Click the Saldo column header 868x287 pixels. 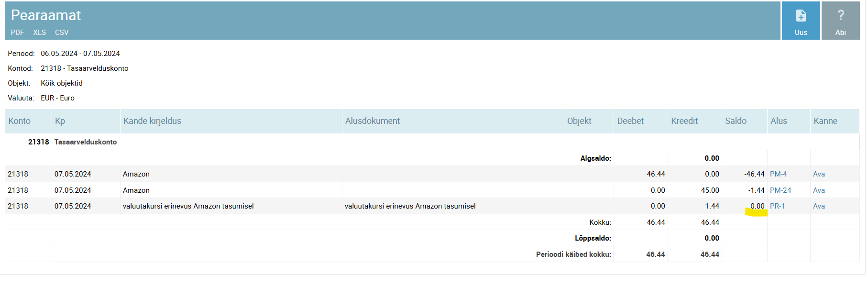[x=736, y=121]
